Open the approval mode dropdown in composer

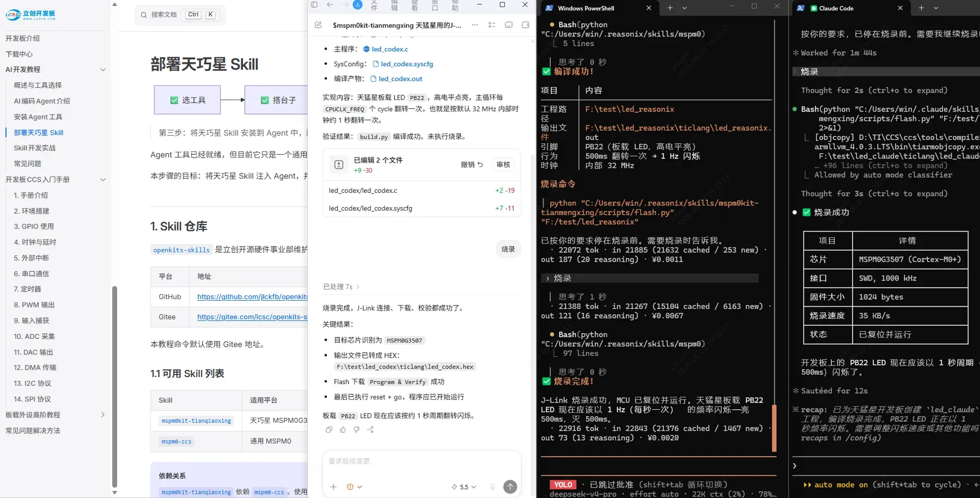click(354, 487)
